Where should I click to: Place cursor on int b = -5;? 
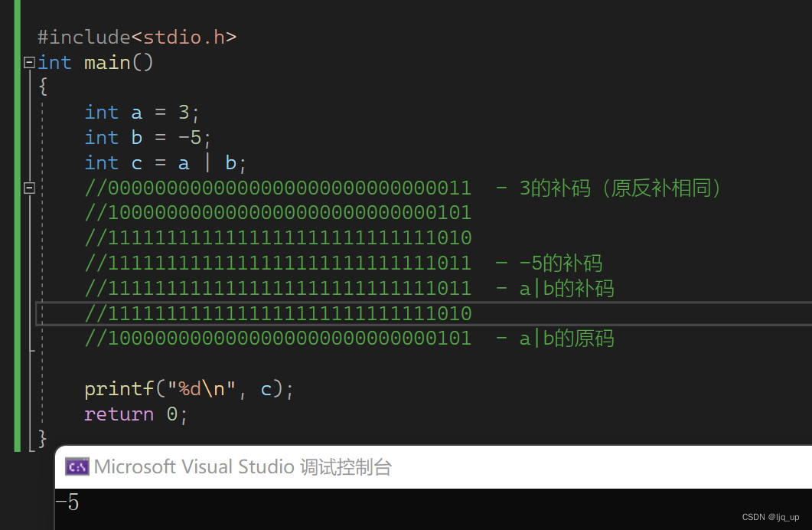point(148,138)
